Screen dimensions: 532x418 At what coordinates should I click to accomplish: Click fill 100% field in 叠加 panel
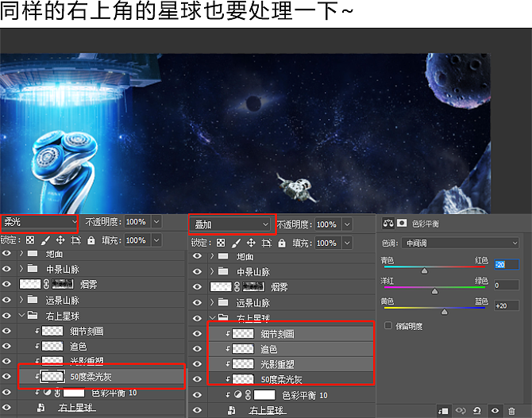click(329, 243)
